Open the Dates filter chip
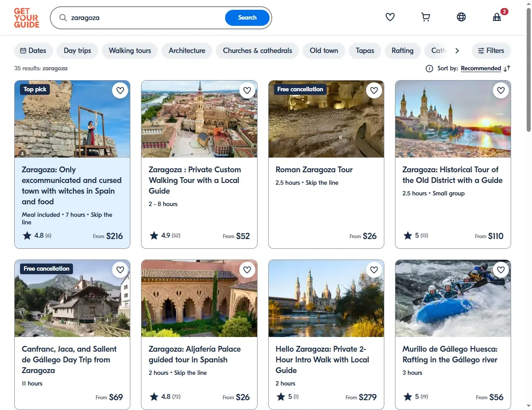 (x=33, y=51)
